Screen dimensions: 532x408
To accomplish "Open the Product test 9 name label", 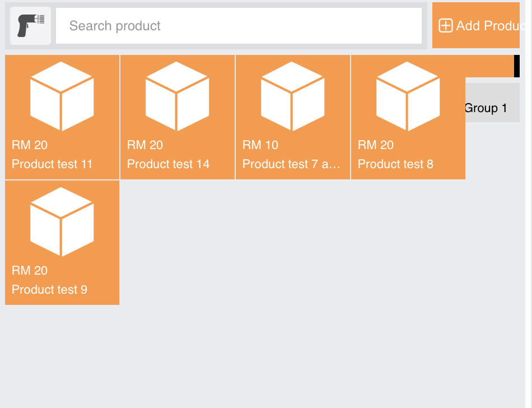I will (50, 290).
